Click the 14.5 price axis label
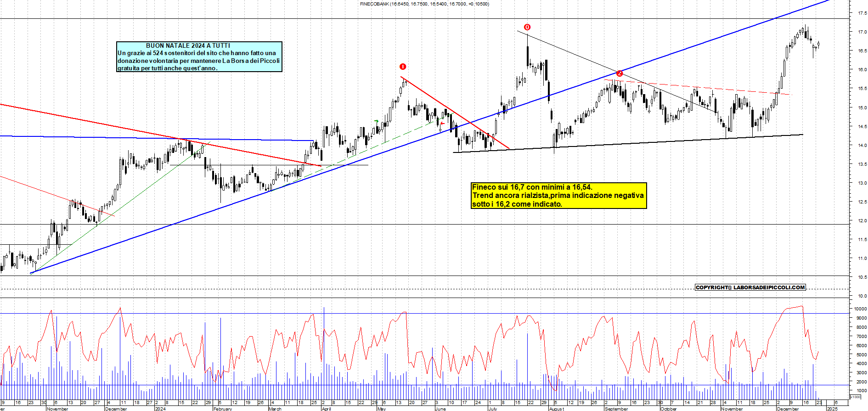This screenshot has height=411, width=868. 862,126
